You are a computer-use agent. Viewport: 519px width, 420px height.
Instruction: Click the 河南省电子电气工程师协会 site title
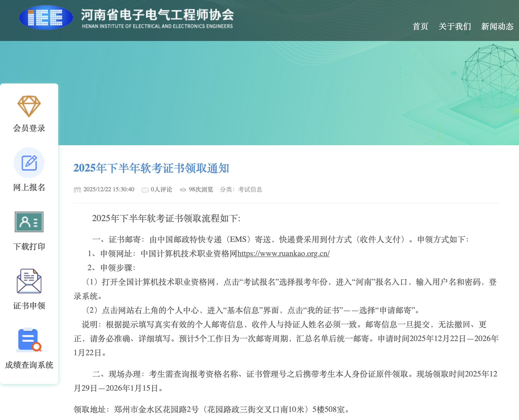click(157, 15)
